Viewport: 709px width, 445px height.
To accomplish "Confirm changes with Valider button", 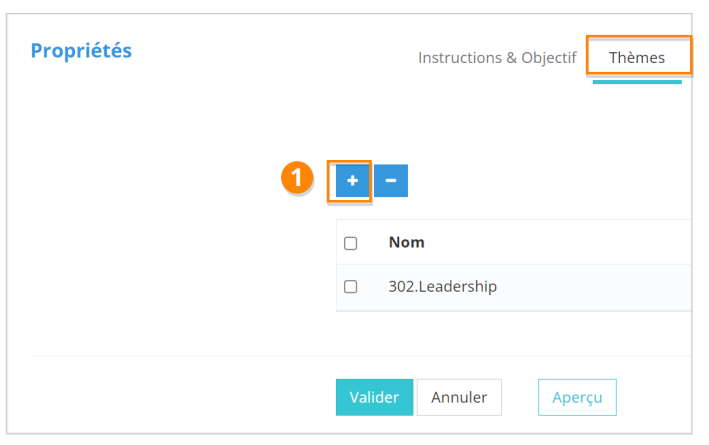I will 374,397.
